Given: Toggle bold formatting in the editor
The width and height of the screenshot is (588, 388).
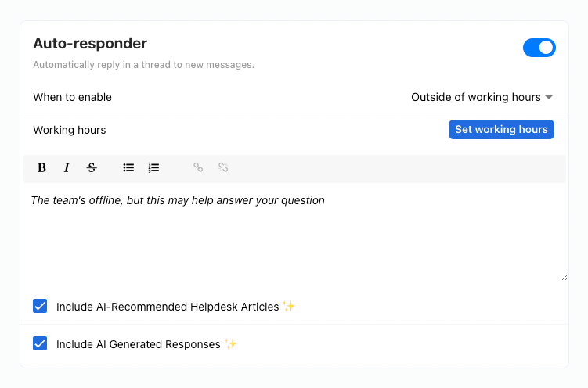Looking at the screenshot, I should point(42,167).
